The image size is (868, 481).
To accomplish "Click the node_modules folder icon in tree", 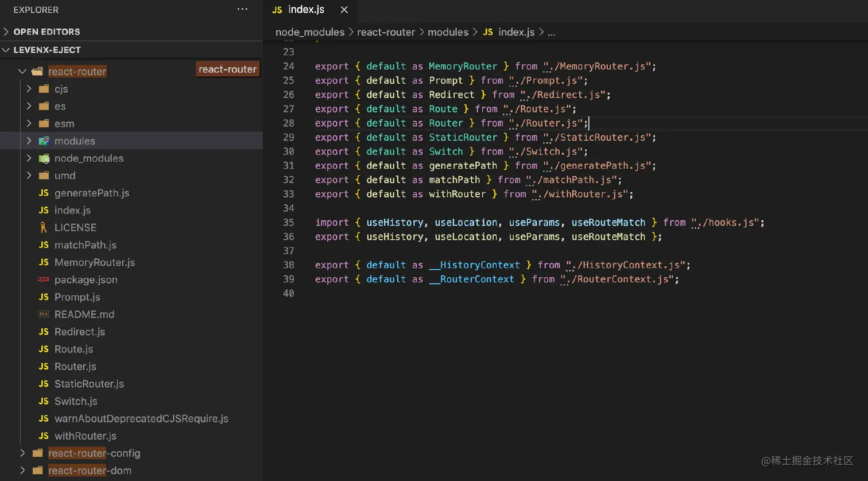I will click(44, 158).
